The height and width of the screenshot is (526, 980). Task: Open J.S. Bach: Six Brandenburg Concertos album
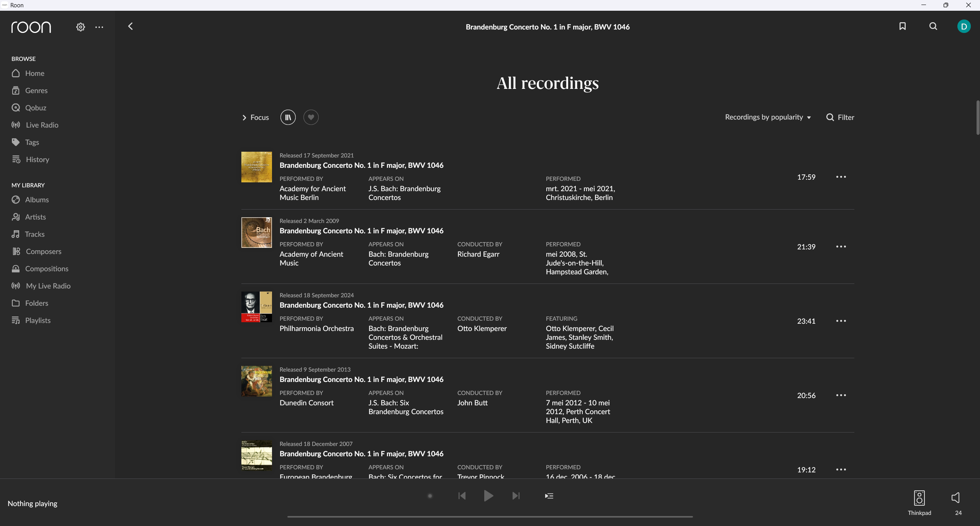(406, 407)
